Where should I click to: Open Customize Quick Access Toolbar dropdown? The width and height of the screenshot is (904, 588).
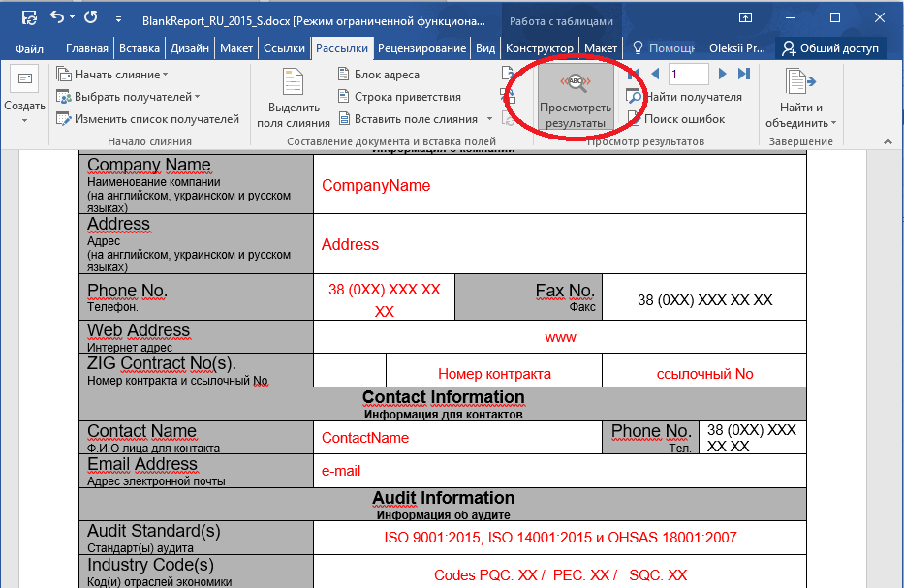click(118, 19)
